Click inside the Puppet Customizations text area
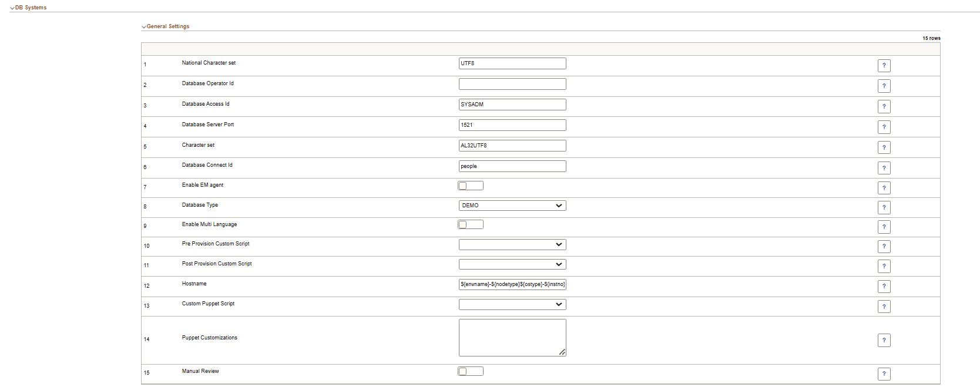This screenshot has width=980, height=387. 512,337
